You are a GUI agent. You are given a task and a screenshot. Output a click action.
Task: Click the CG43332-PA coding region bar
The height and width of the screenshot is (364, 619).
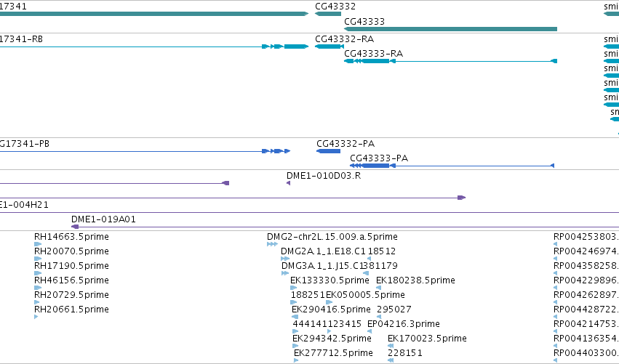(x=329, y=151)
